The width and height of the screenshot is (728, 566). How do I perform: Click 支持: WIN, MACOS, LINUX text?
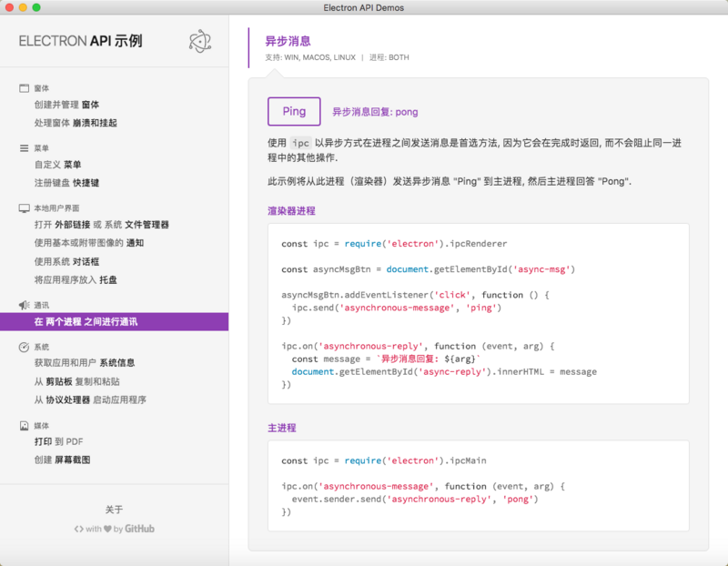310,57
